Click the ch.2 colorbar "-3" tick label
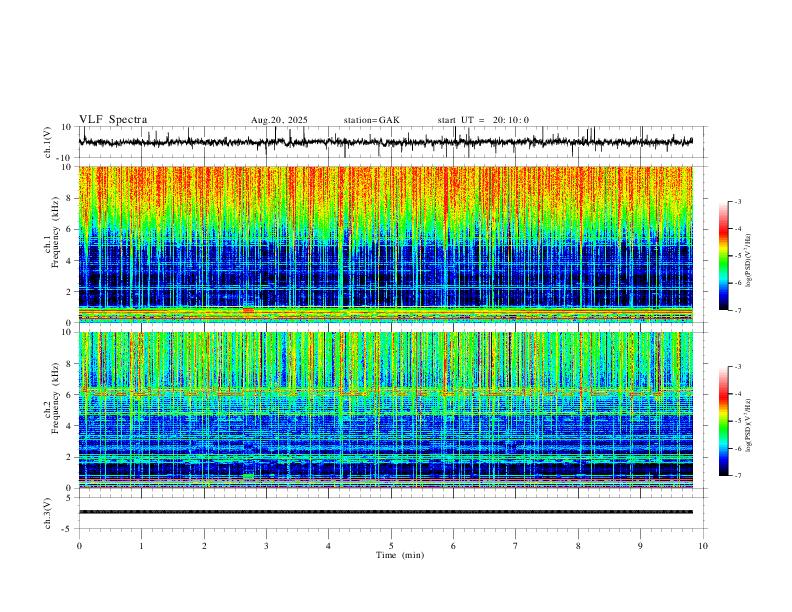 [738, 367]
